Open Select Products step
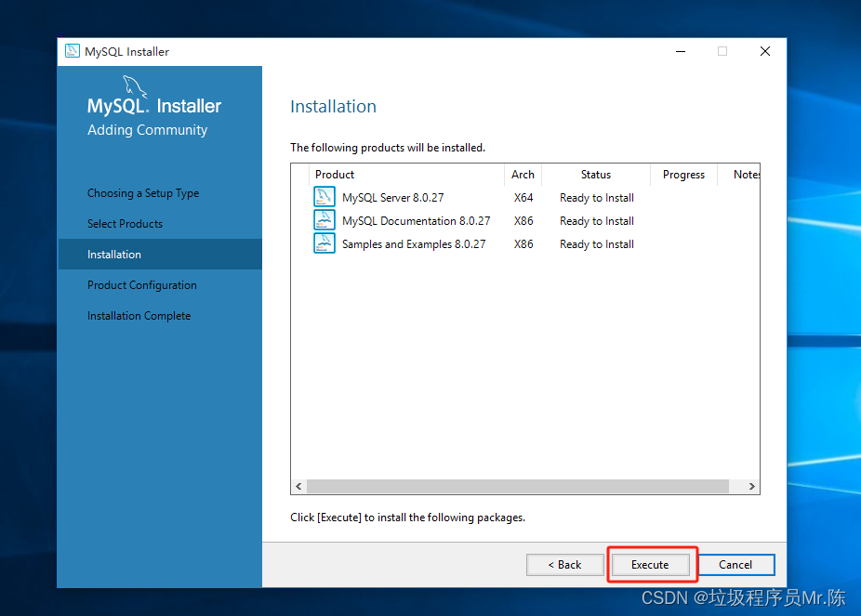Image resolution: width=861 pixels, height=616 pixels. point(126,224)
